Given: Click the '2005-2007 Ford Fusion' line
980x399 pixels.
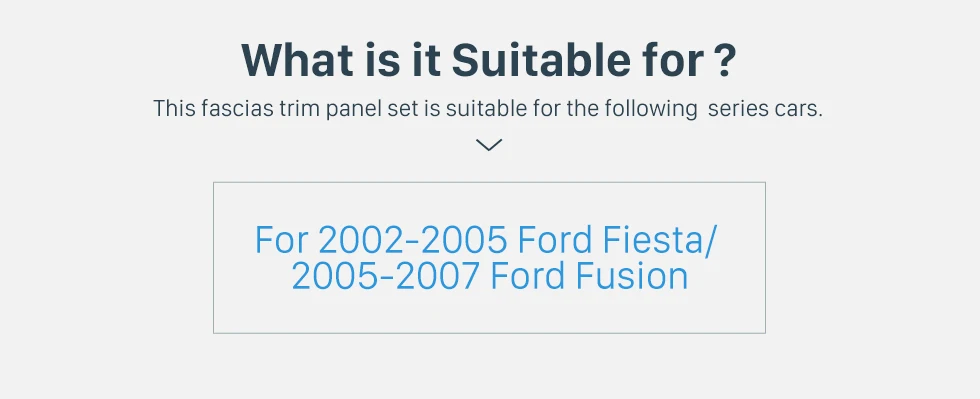Looking at the screenshot, I should 490,276.
